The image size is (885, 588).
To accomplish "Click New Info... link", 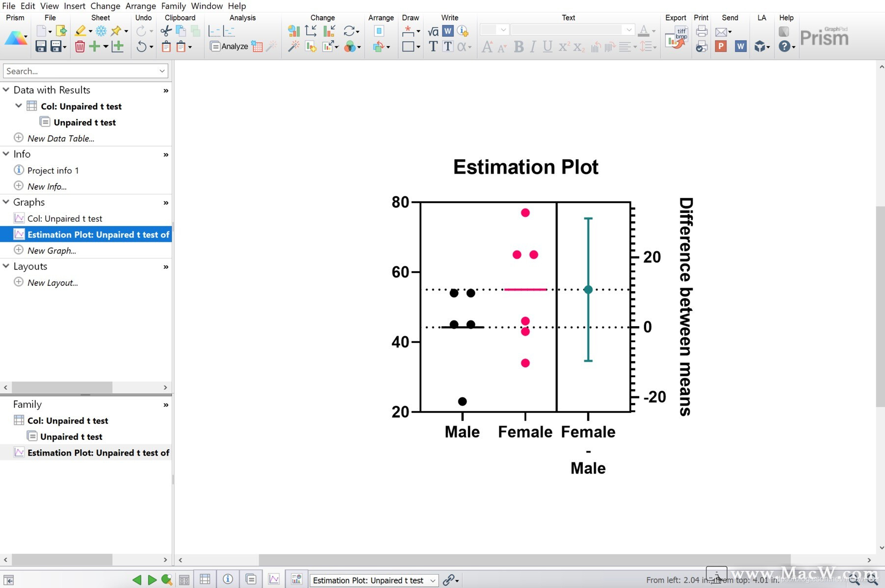I will tap(47, 186).
